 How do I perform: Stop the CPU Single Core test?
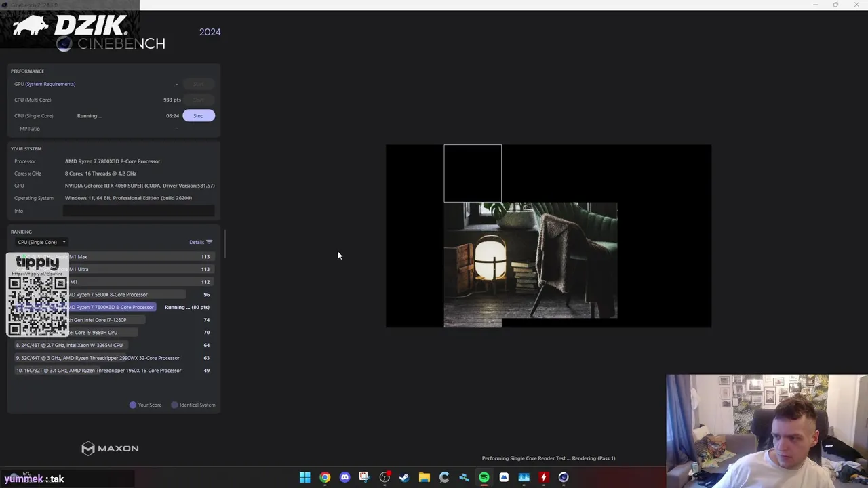click(x=198, y=115)
